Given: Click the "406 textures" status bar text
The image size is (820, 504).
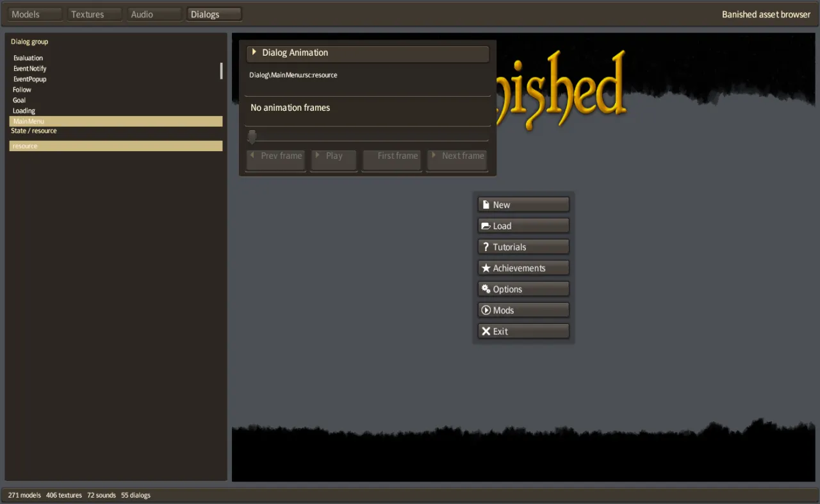Looking at the screenshot, I should 64,495.
